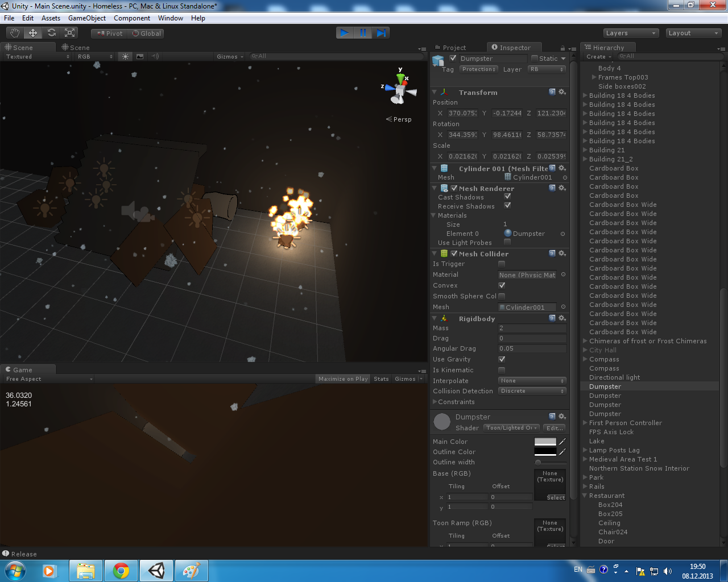Open the Window menu
Image resolution: width=728 pixels, height=582 pixels.
[x=171, y=18]
